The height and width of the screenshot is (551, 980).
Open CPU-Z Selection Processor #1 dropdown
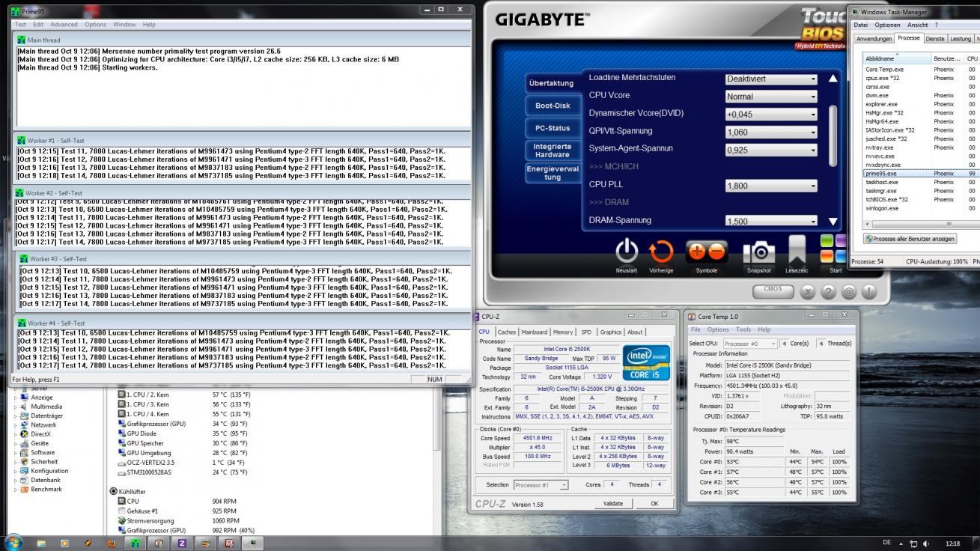click(541, 485)
